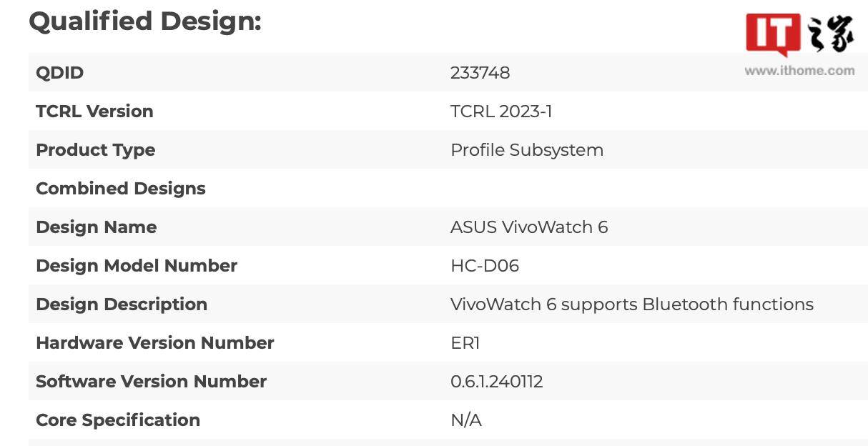Click the QDID row label
The image size is (868, 446).
tap(60, 73)
